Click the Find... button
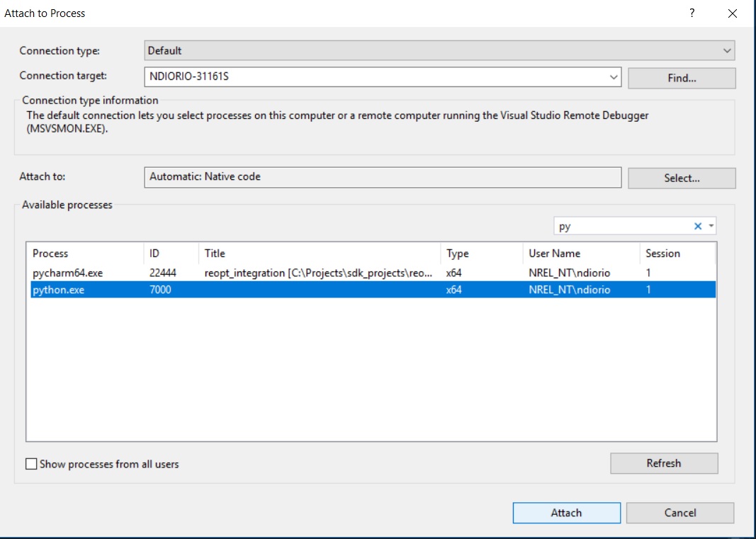The width and height of the screenshot is (756, 539). (682, 78)
